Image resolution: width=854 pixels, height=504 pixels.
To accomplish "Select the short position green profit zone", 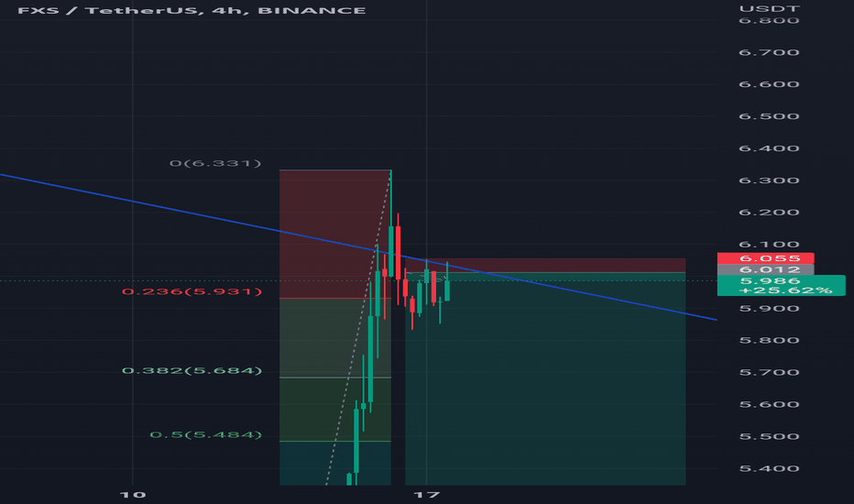I will tap(545, 378).
